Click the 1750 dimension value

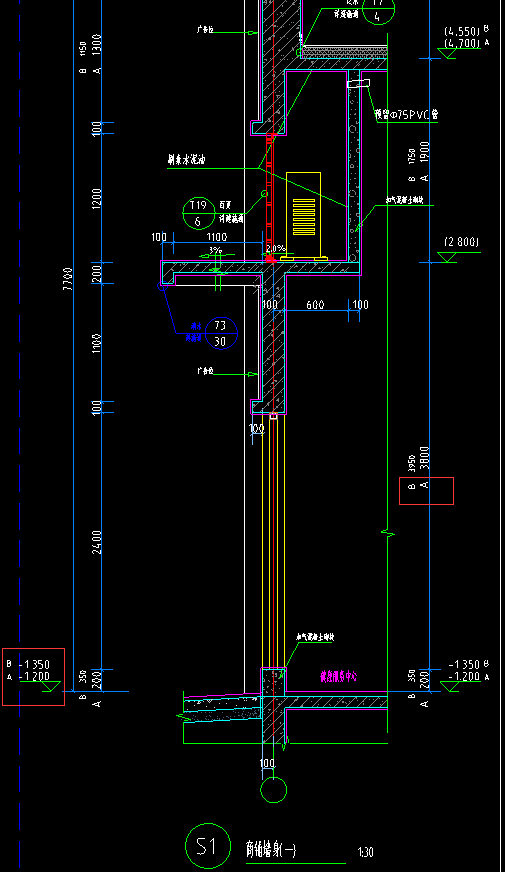[412, 156]
